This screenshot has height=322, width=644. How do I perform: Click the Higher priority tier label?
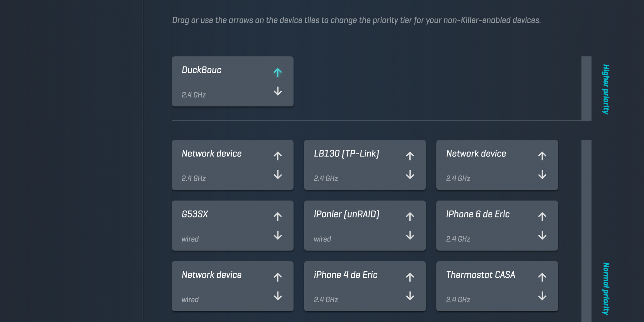pos(606,89)
